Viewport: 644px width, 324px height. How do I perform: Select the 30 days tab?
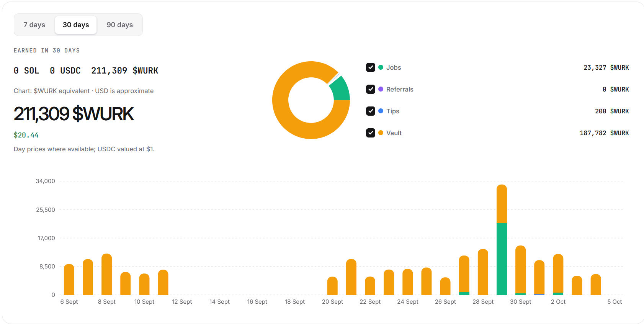click(x=76, y=25)
